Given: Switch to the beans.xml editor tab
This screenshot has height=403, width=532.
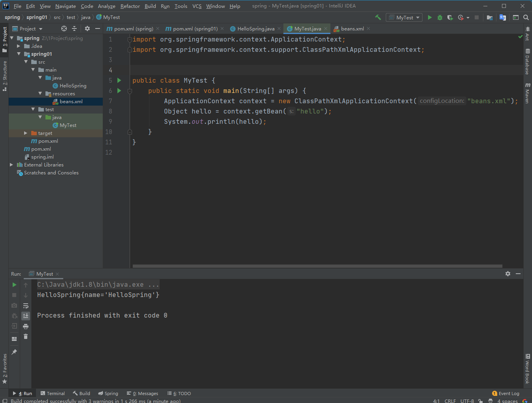Looking at the screenshot, I should (352, 28).
